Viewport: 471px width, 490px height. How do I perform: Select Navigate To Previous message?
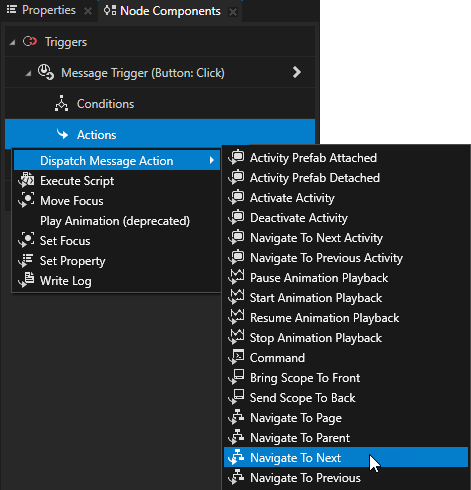tap(346, 478)
